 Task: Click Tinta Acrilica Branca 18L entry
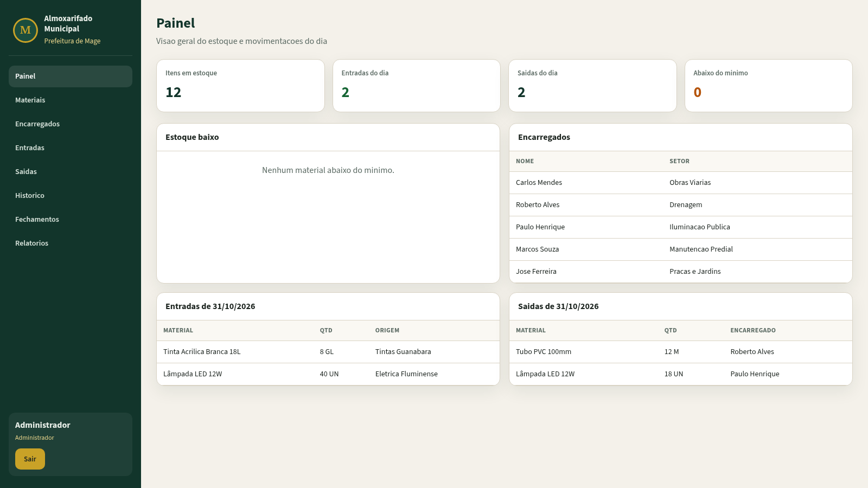(x=202, y=352)
